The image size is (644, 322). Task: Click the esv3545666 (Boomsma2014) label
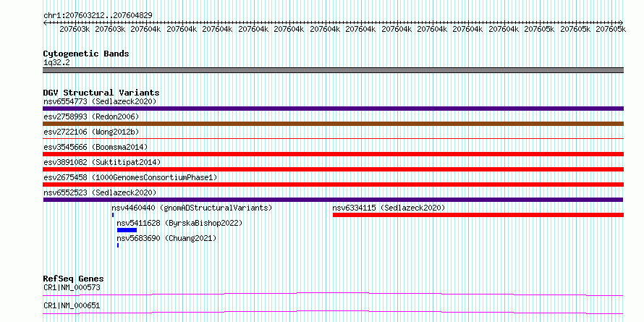pos(96,147)
